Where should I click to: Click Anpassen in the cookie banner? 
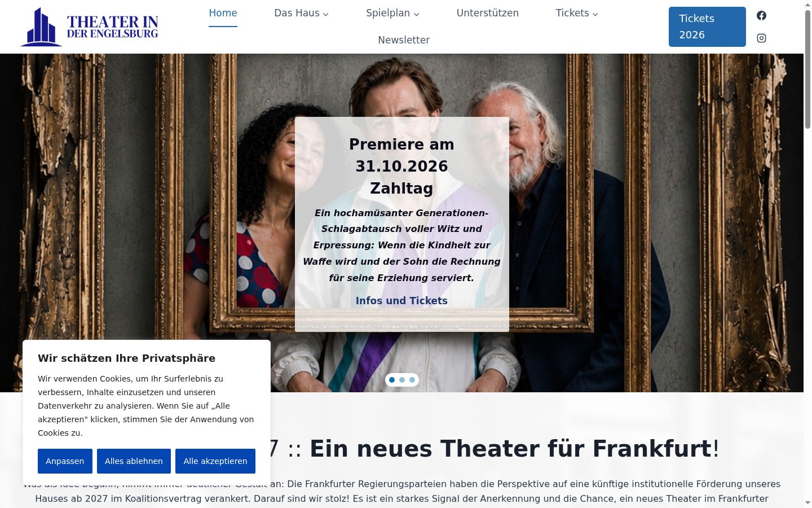click(x=65, y=461)
